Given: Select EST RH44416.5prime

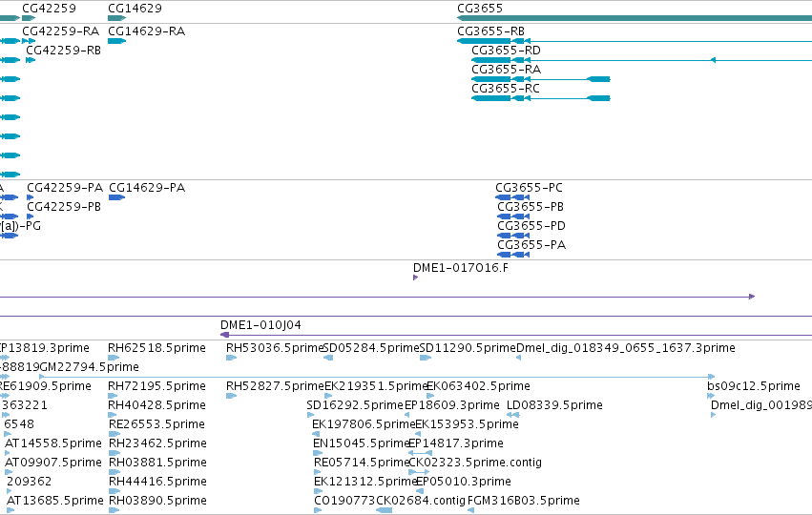Looking at the screenshot, I should [x=157, y=482].
